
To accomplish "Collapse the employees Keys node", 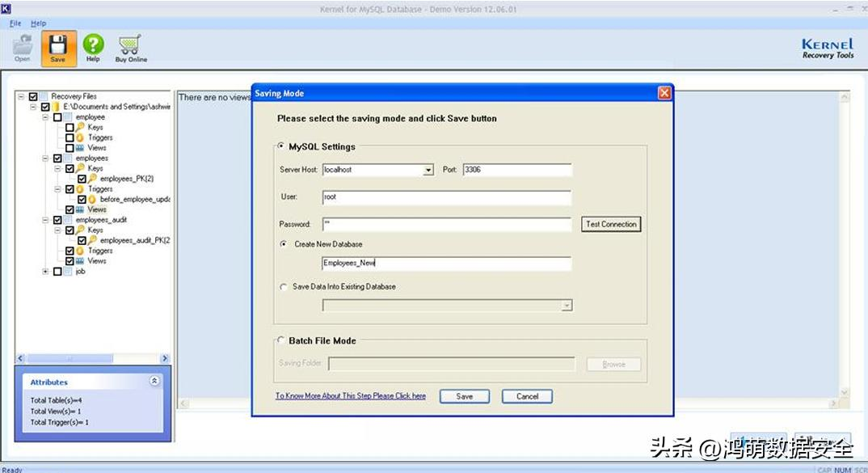I will pos(57,168).
